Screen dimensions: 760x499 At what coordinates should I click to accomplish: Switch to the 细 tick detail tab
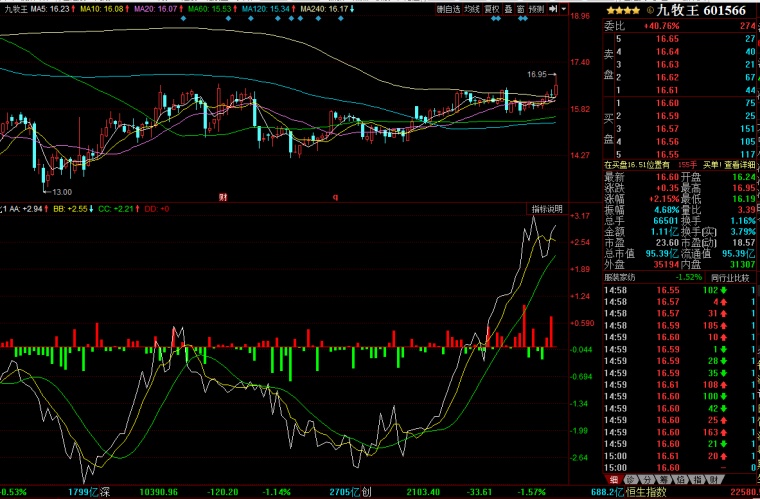pyautogui.click(x=614, y=480)
